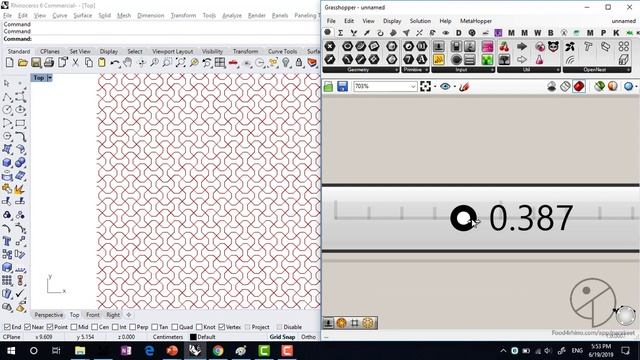Image resolution: width=640 pixels, height=360 pixels.
Task: Toggle Ortho in status bar
Action: point(308,337)
